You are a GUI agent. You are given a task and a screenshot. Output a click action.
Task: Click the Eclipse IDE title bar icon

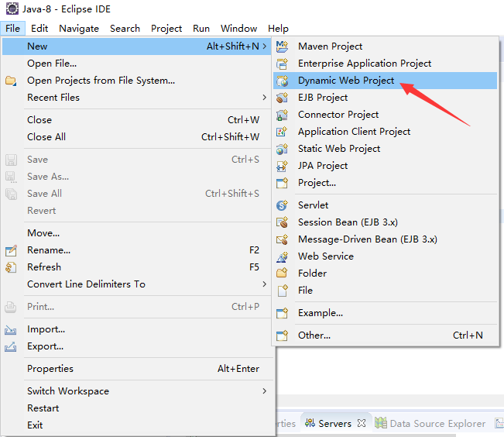click(x=12, y=9)
